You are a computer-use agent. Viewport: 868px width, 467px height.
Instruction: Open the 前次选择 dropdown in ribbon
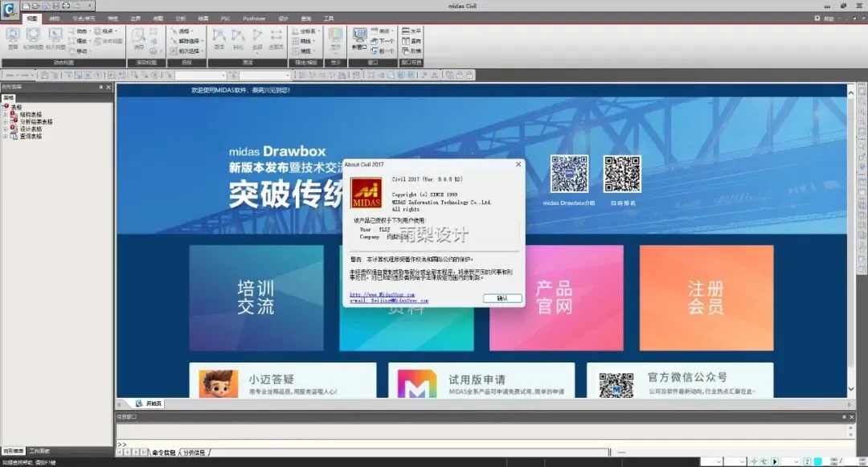(187, 51)
